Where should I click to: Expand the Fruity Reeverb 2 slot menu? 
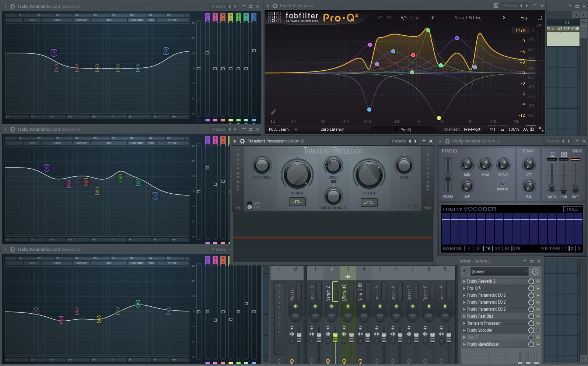point(464,281)
